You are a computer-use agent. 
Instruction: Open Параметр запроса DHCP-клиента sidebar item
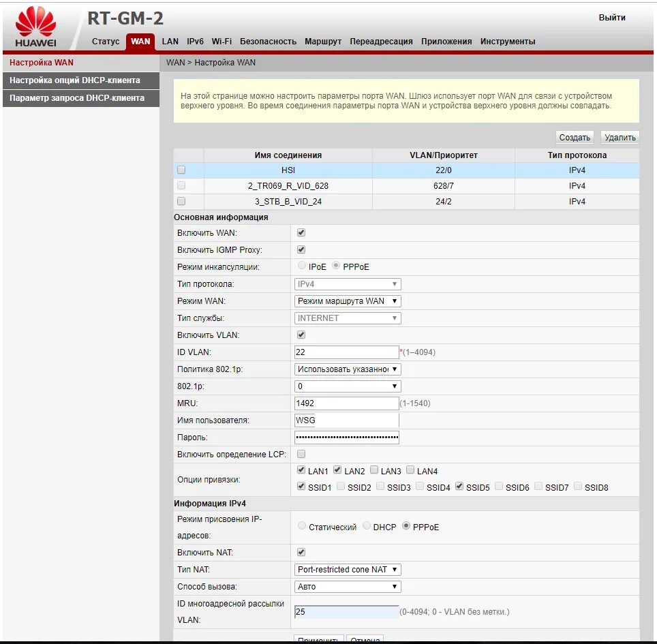(x=81, y=98)
